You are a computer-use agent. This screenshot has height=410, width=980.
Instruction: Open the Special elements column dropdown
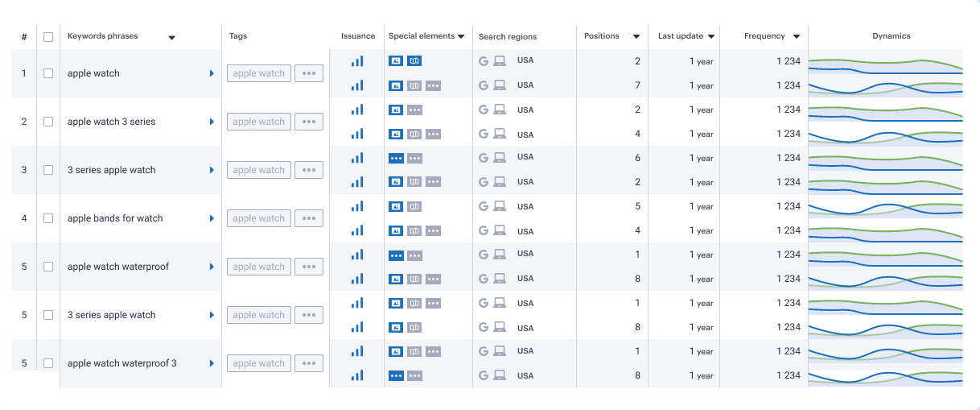(x=461, y=36)
